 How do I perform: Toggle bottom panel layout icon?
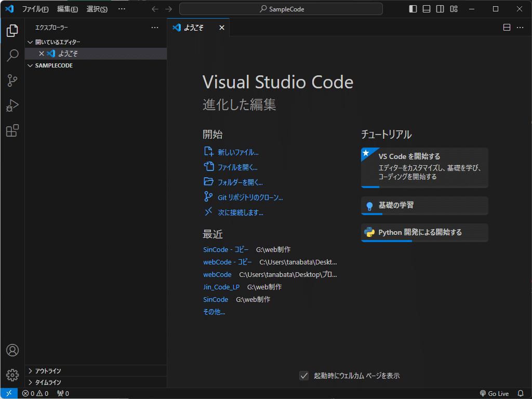coord(427,9)
